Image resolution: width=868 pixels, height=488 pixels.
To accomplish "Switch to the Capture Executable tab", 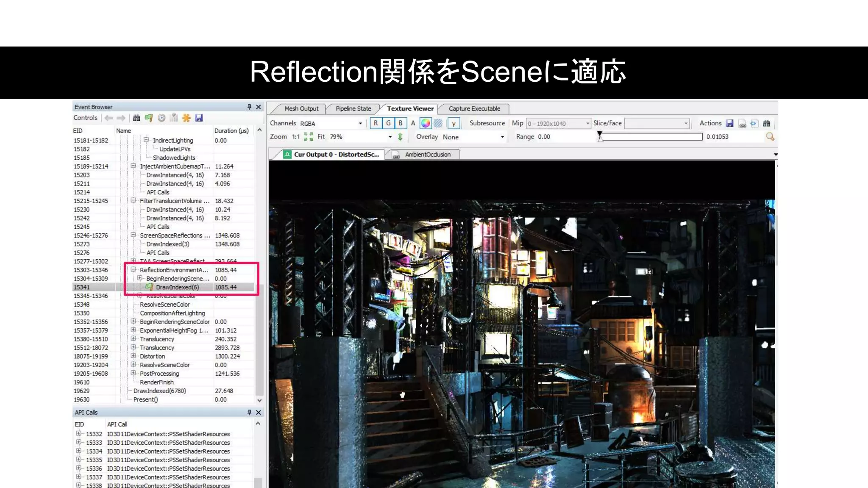I will 474,109.
